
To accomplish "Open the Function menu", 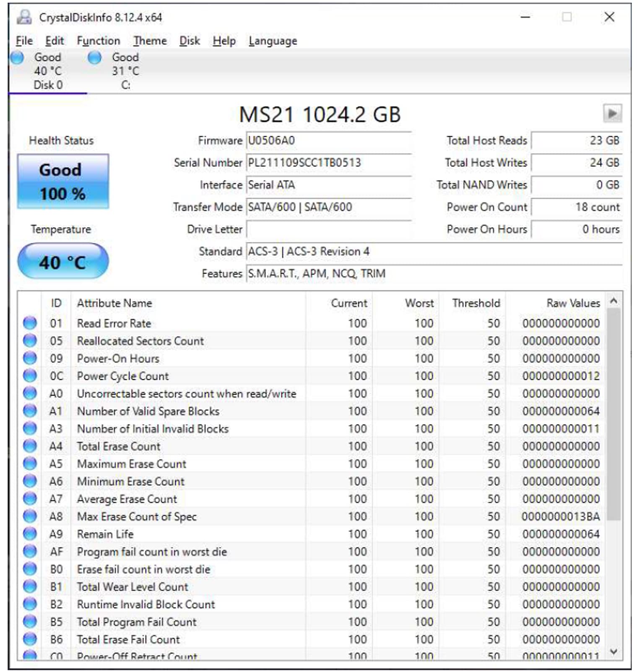I will [x=98, y=41].
